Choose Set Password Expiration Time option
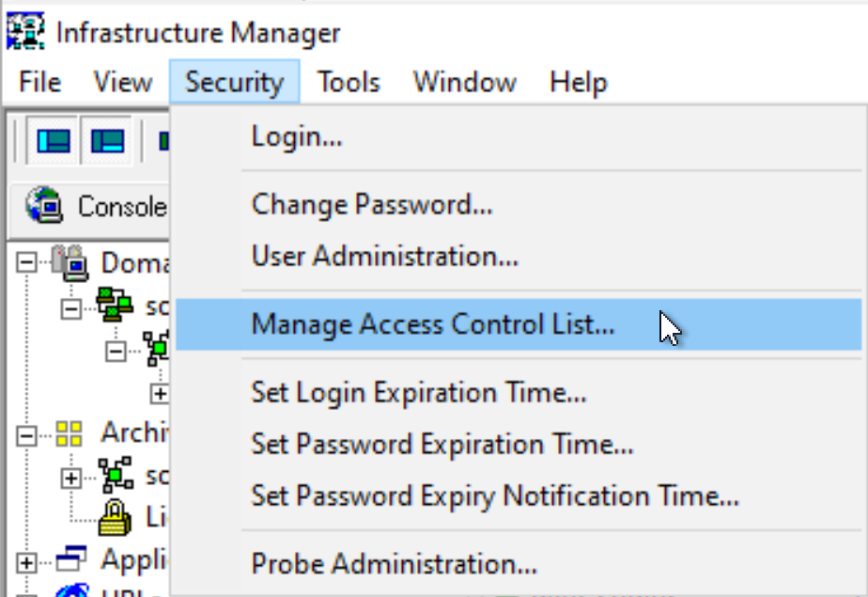Screen dimensions: 868x597 point(442,444)
